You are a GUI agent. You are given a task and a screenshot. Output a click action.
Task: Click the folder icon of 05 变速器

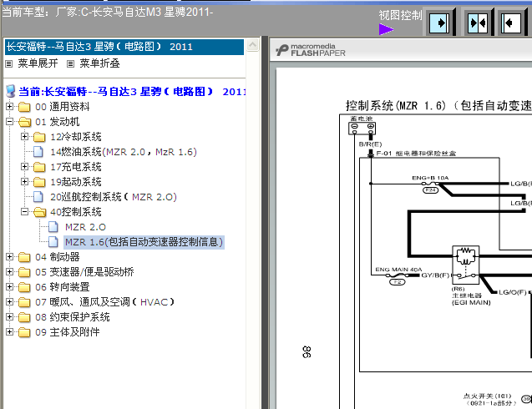point(24,272)
